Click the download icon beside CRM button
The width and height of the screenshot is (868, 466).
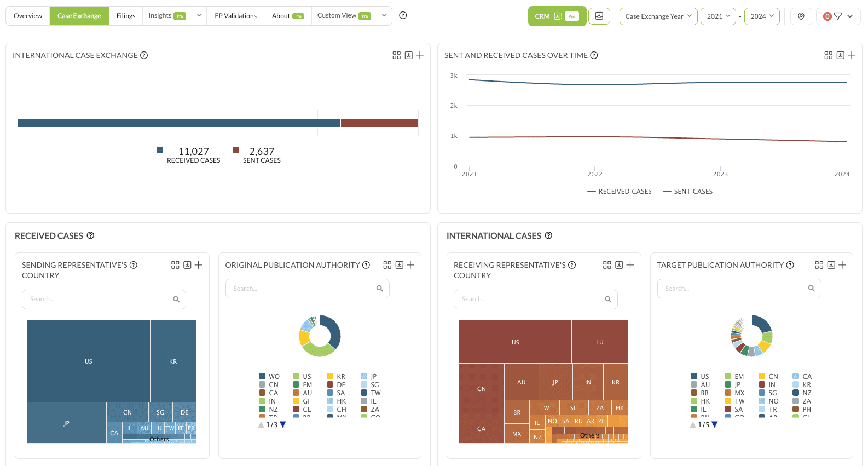[x=599, y=16]
